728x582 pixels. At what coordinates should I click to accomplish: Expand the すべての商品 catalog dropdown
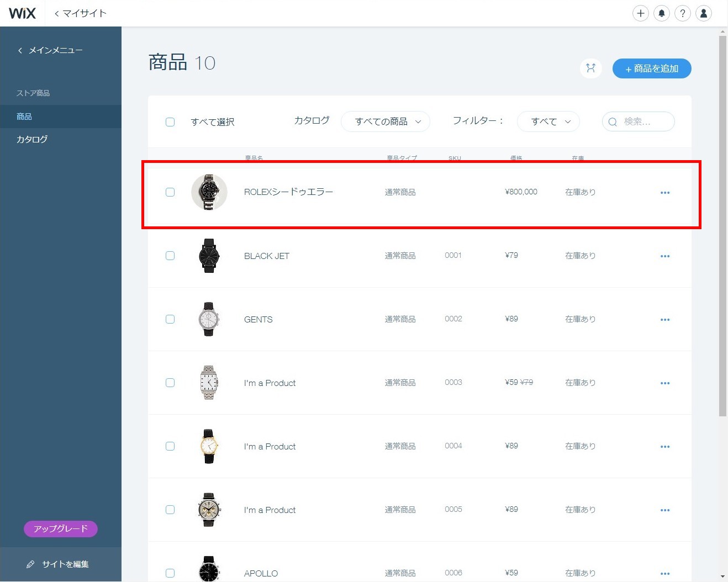(x=386, y=121)
